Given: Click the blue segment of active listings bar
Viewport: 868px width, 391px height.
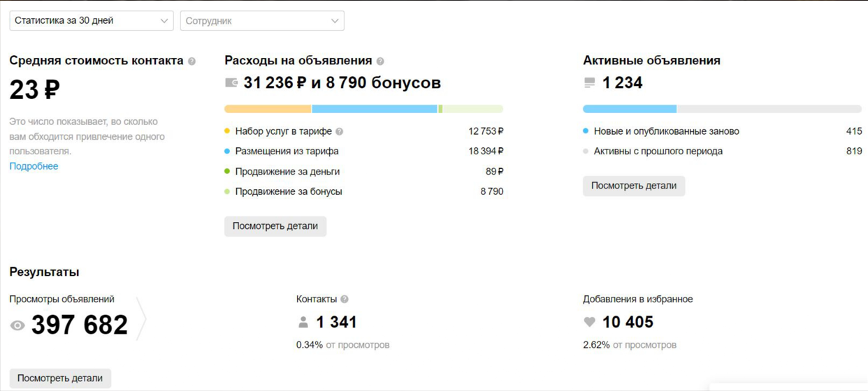Looking at the screenshot, I should (x=630, y=109).
